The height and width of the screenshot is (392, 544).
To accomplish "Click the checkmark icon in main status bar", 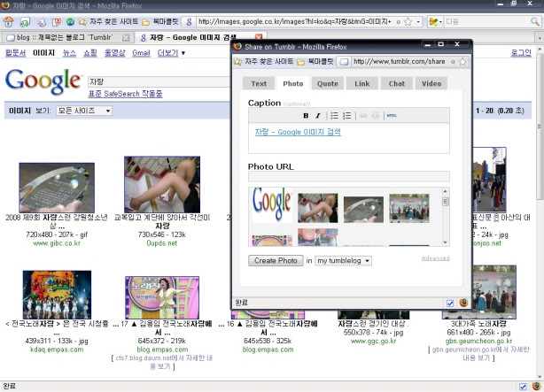I will (x=523, y=387).
